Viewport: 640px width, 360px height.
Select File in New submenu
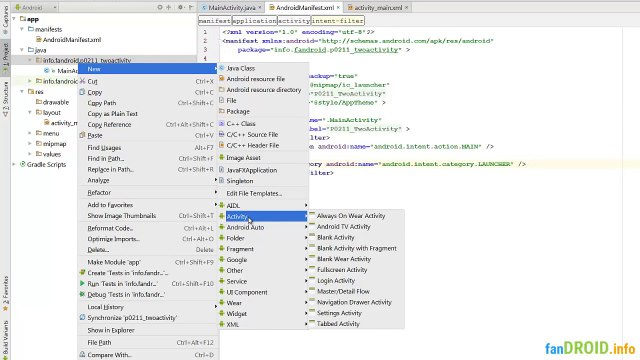pyautogui.click(x=263, y=100)
